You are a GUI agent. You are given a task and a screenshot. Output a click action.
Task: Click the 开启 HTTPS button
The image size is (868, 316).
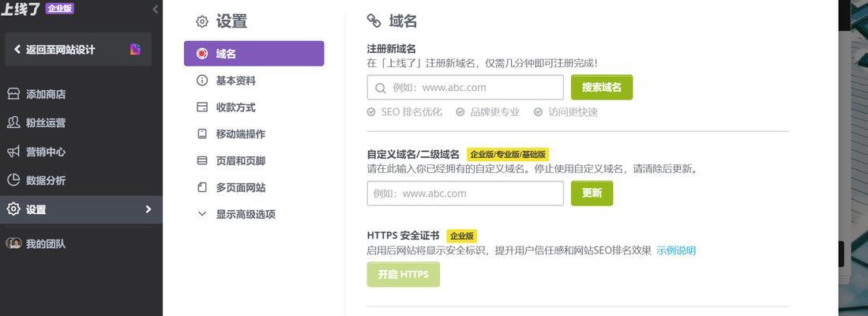pos(403,274)
